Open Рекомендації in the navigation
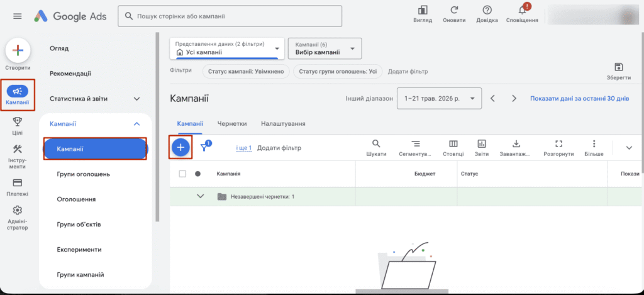 (x=70, y=74)
